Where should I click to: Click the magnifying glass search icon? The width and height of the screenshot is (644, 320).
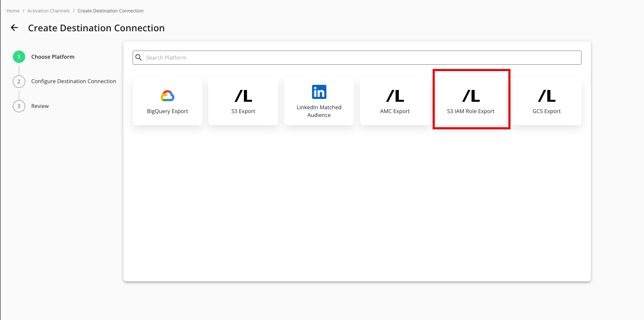[x=139, y=57]
